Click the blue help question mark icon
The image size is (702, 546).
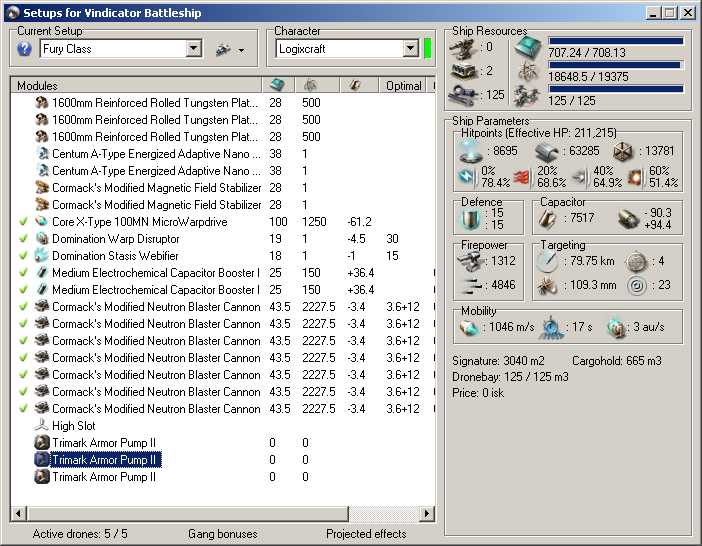click(24, 49)
